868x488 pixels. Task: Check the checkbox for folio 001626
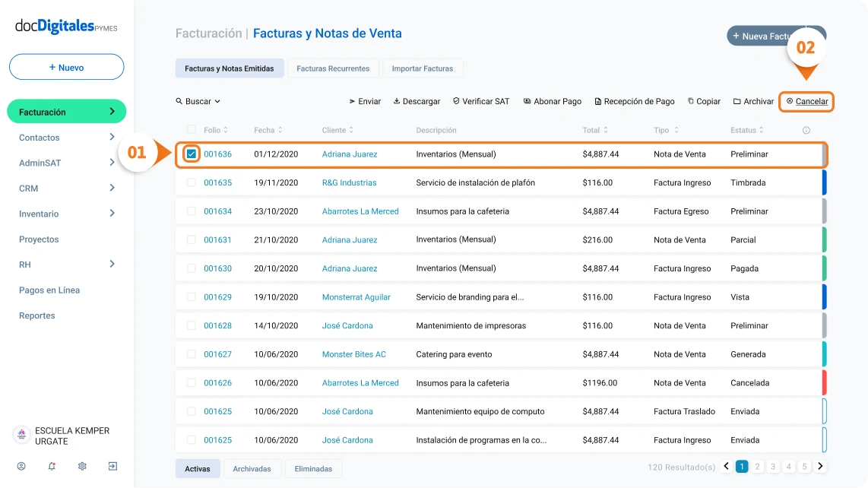[x=191, y=383]
